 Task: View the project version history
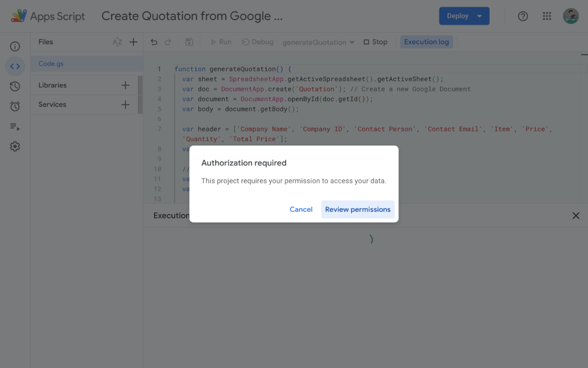pyautogui.click(x=14, y=86)
